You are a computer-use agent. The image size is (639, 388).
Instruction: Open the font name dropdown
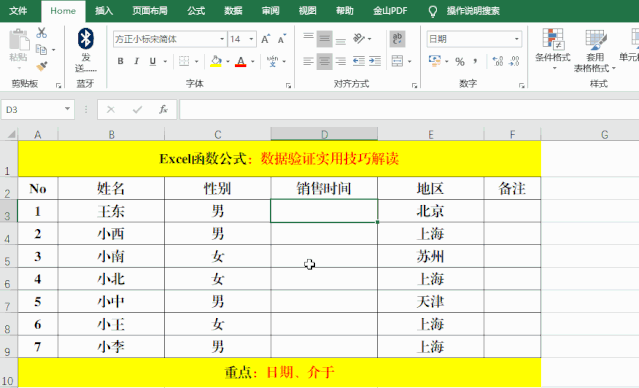click(x=222, y=39)
